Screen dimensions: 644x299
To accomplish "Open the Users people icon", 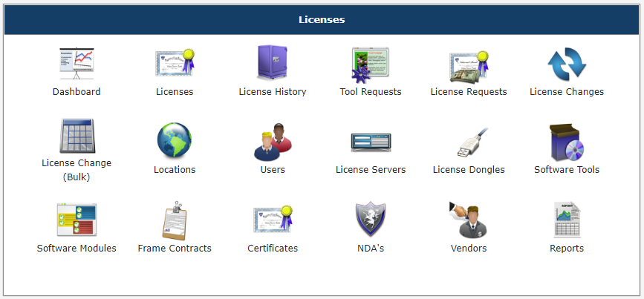I will (273, 142).
